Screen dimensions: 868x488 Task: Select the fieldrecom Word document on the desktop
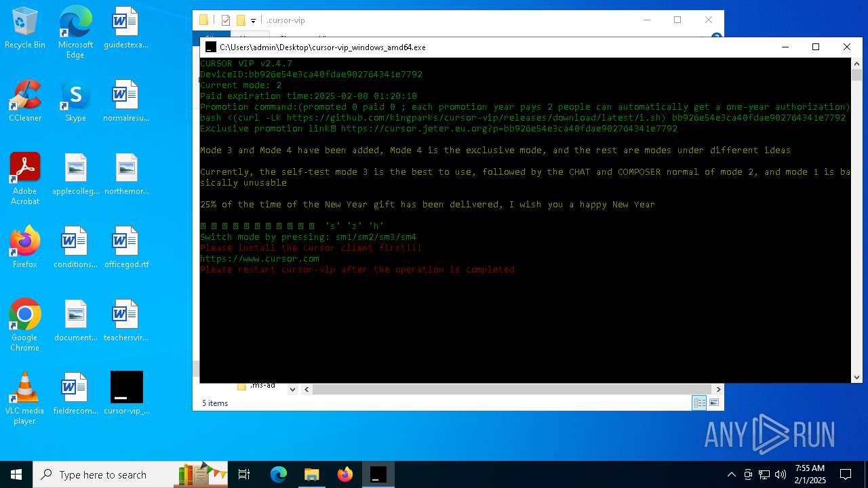click(x=75, y=394)
